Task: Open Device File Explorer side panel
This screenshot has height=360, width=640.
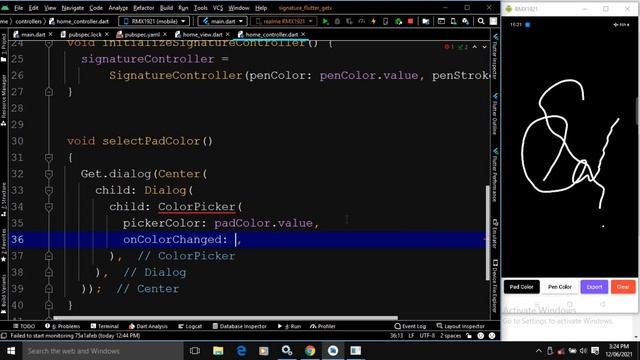Action: coord(495,286)
